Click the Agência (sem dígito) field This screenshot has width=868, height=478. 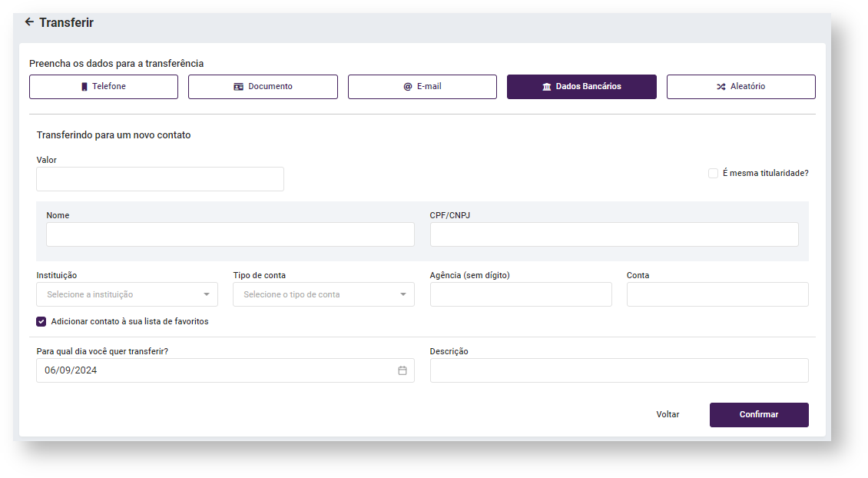coord(521,294)
